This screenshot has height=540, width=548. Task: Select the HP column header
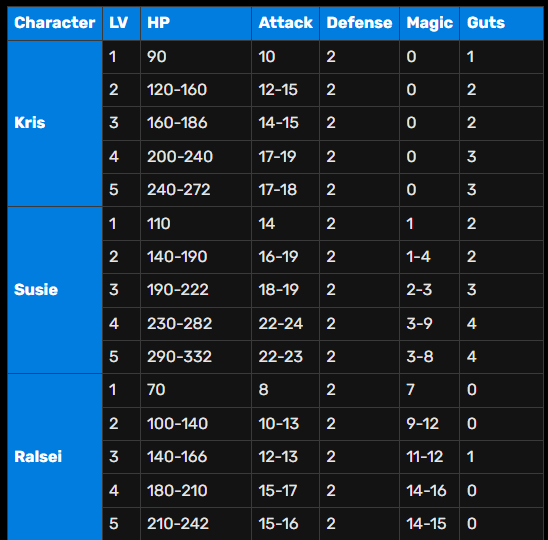point(196,23)
